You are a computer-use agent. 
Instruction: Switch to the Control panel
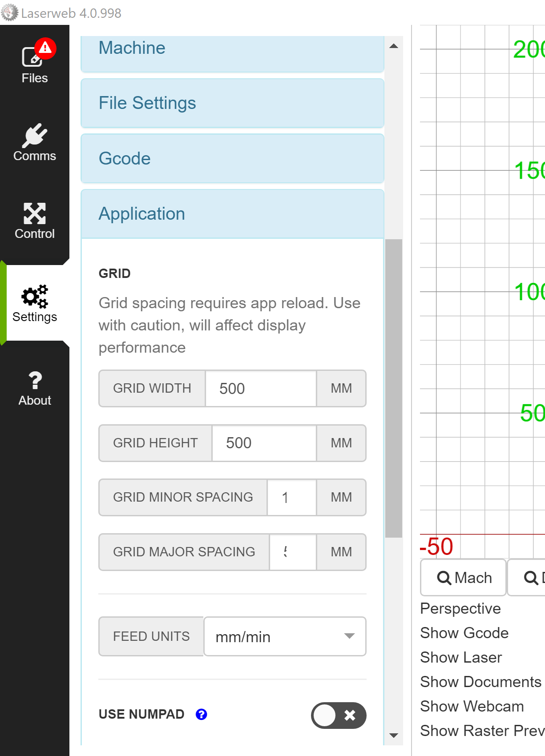[35, 221]
